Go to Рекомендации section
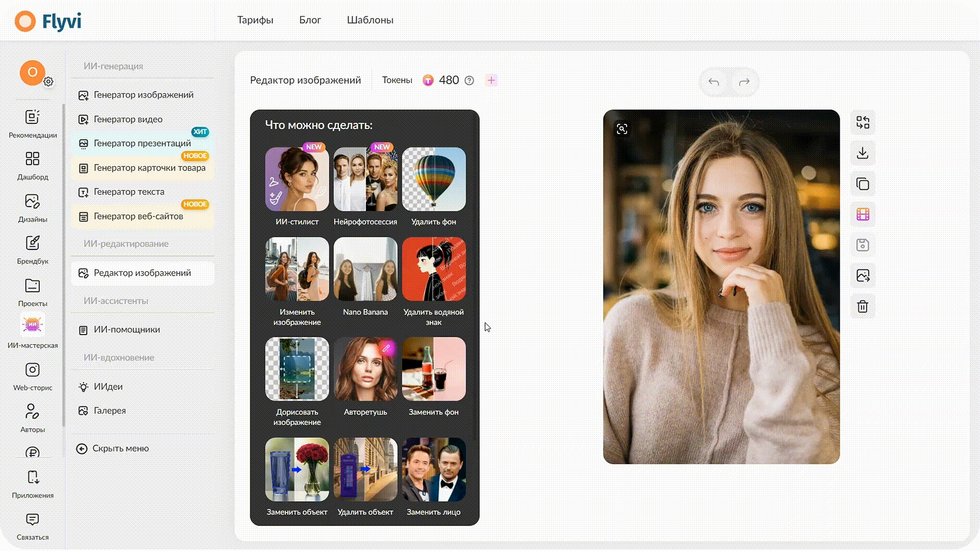Viewport: 980px width, 551px height. coord(33,124)
